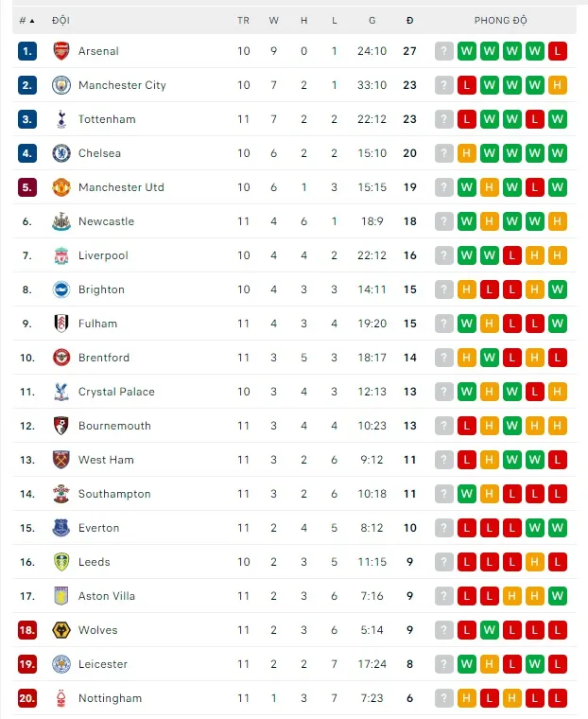Viewport: 588px width, 719px height.
Task: Click the Everton club crest icon
Action: tap(61, 528)
